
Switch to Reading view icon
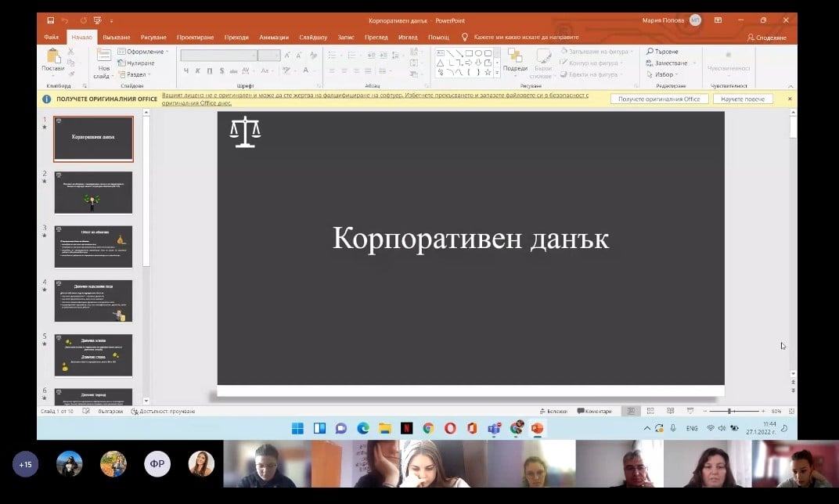pos(671,411)
